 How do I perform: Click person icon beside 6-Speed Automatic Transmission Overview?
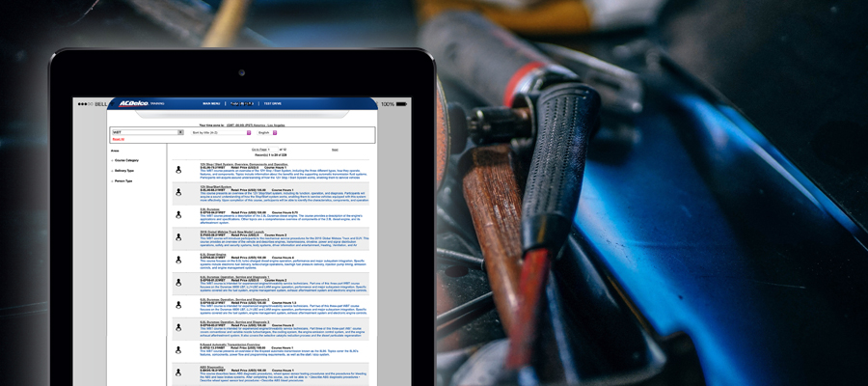tap(178, 349)
